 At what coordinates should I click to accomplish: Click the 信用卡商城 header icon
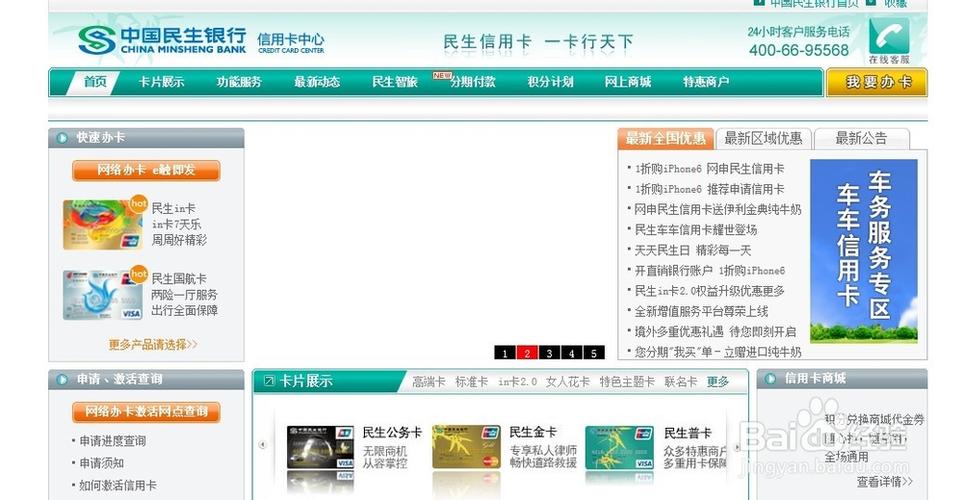pos(770,379)
